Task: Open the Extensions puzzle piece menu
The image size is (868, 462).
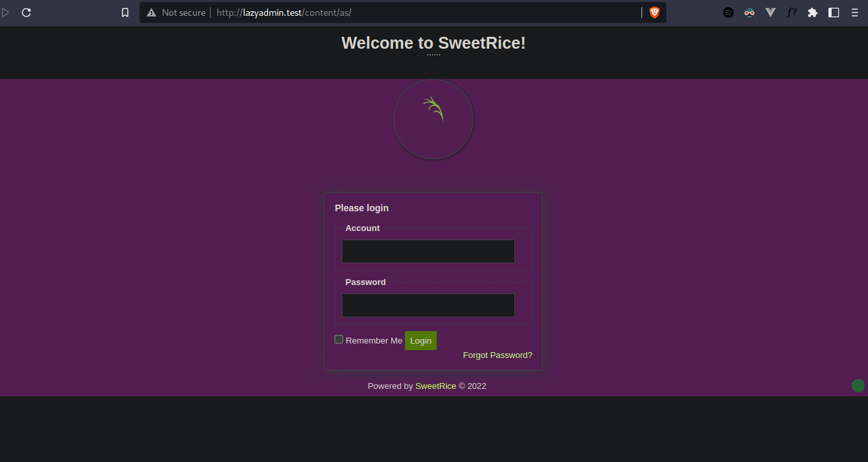Action: pyautogui.click(x=813, y=13)
